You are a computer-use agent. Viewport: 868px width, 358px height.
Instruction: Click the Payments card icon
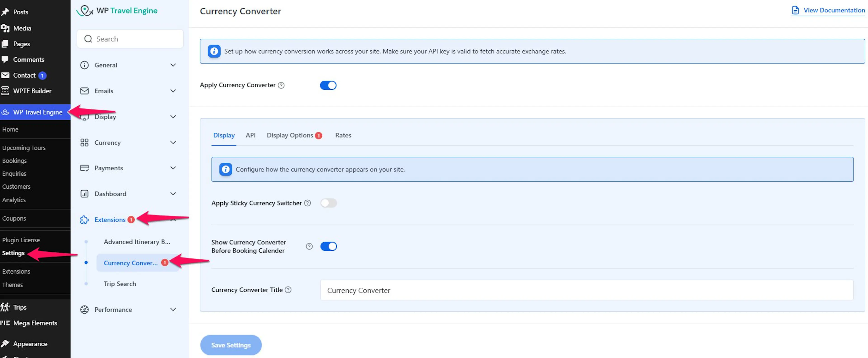click(84, 168)
